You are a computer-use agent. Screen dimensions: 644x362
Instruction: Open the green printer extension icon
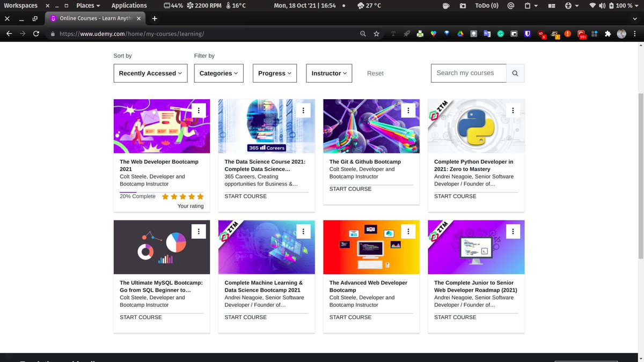pyautogui.click(x=420, y=34)
